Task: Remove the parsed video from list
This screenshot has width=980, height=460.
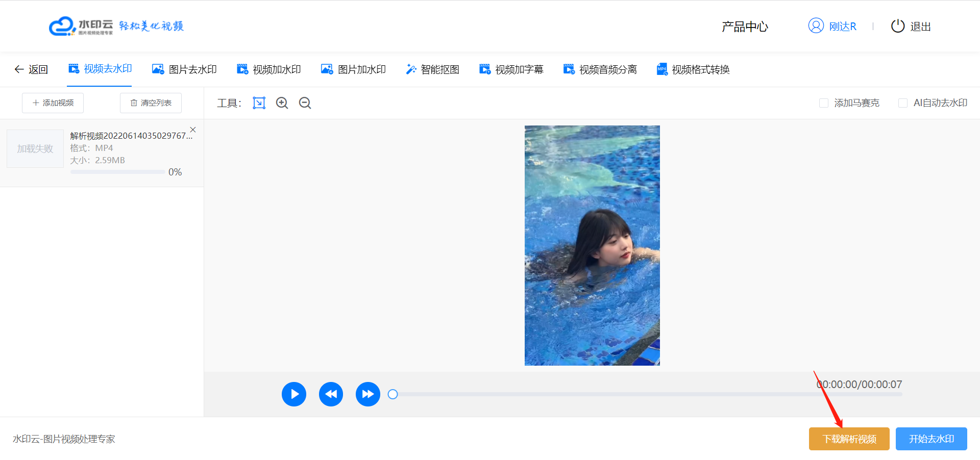Action: (x=193, y=130)
